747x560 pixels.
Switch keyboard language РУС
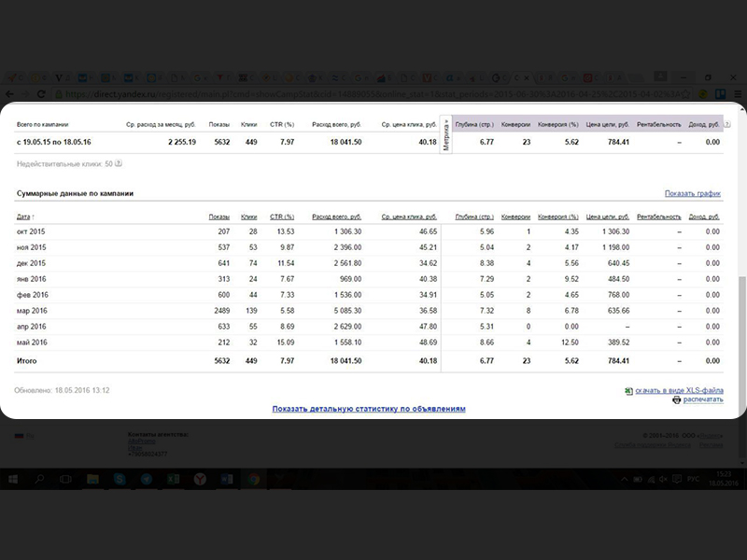point(693,479)
